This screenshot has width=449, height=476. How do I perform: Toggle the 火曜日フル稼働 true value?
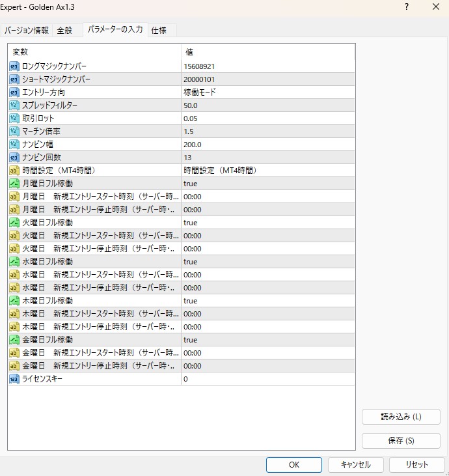[x=268, y=223]
